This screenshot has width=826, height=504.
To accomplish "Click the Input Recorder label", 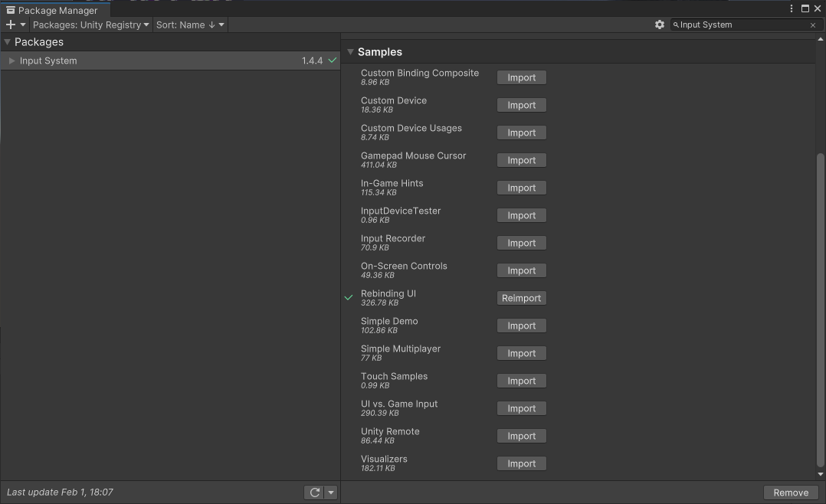I will [393, 238].
